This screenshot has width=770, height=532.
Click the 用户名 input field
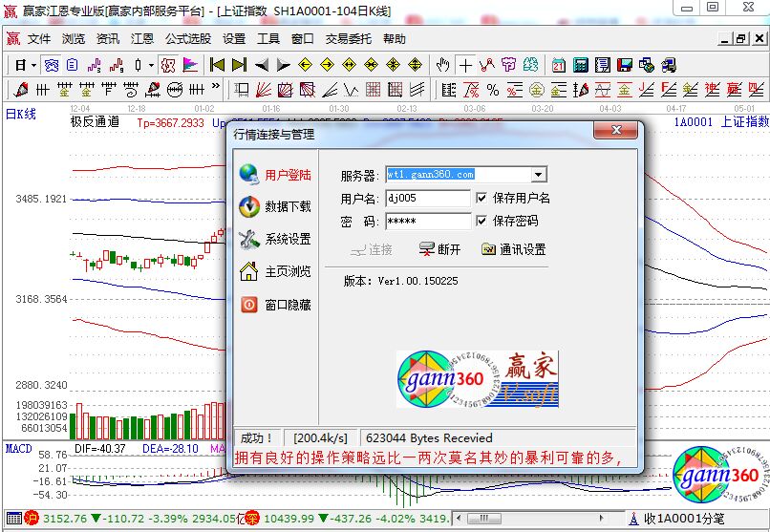coord(428,198)
